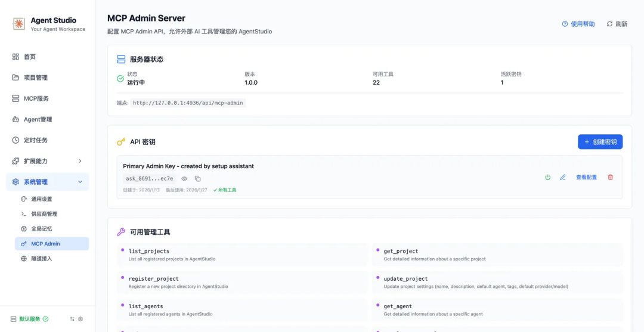Click the 系统管理 gear icon
The image size is (644, 332).
click(x=16, y=182)
